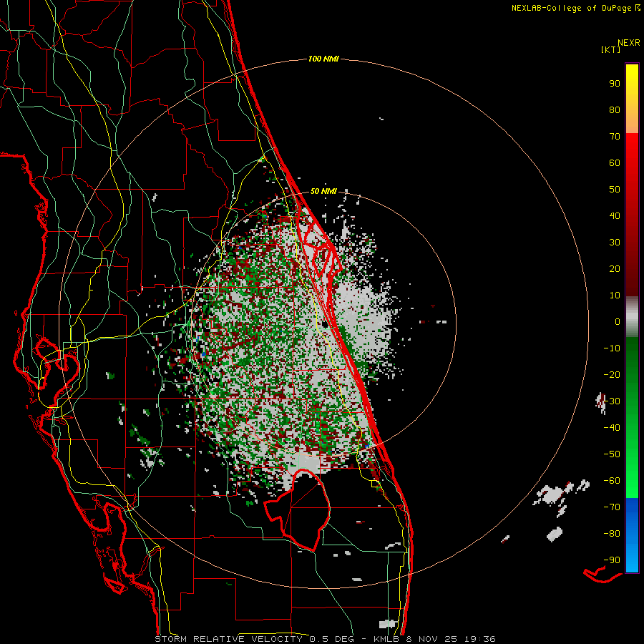Click the -60 knot scale label
Image resolution: width=644 pixels, height=644 pixels.
point(612,481)
